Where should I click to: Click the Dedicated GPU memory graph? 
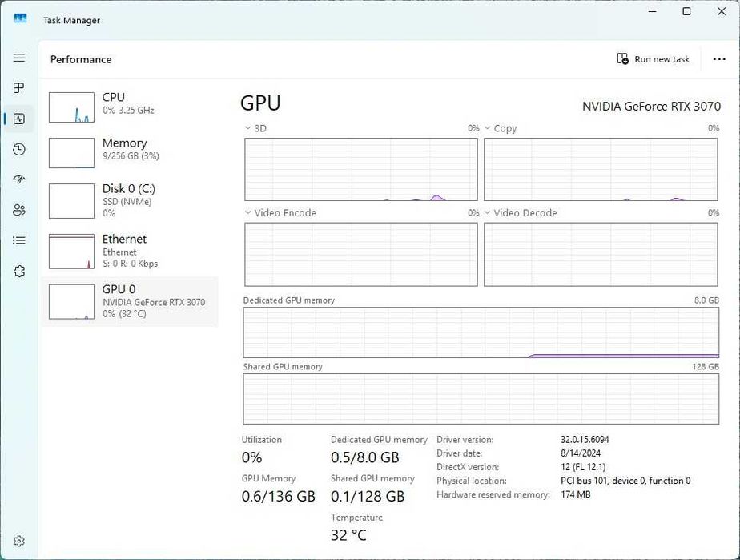(x=481, y=332)
